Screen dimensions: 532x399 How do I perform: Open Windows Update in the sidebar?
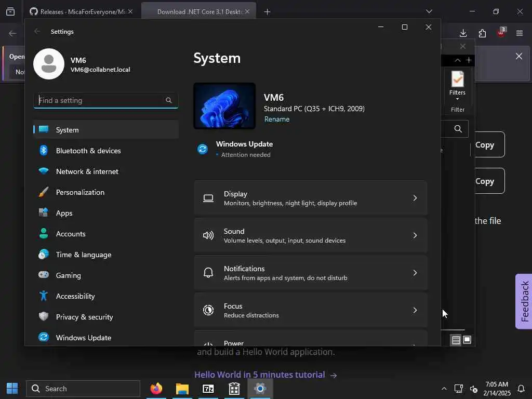pos(106,338)
